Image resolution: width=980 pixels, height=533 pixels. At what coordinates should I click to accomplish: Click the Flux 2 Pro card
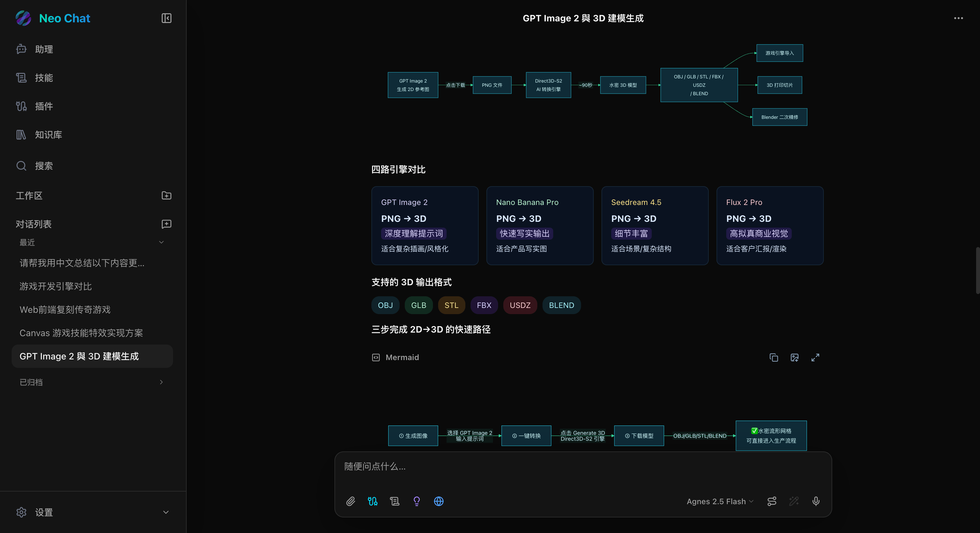770,225
